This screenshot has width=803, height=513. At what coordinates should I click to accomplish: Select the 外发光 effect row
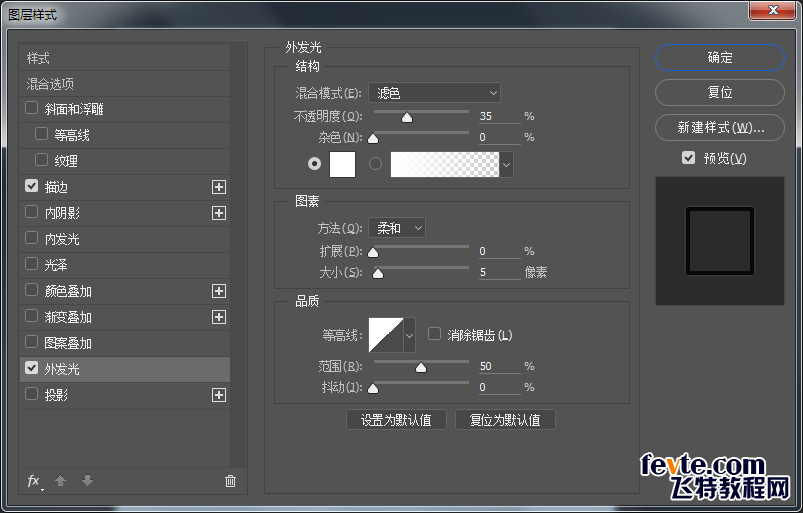click(125, 369)
